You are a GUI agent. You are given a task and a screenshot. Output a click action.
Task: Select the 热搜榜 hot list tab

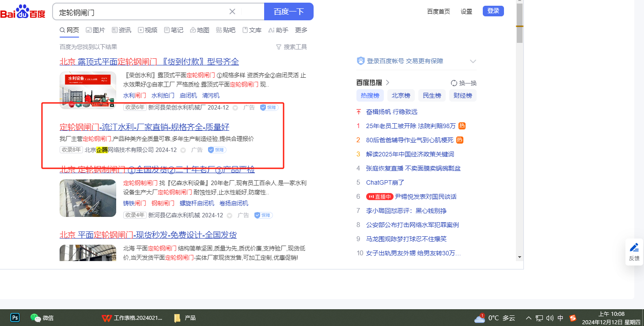(x=370, y=95)
